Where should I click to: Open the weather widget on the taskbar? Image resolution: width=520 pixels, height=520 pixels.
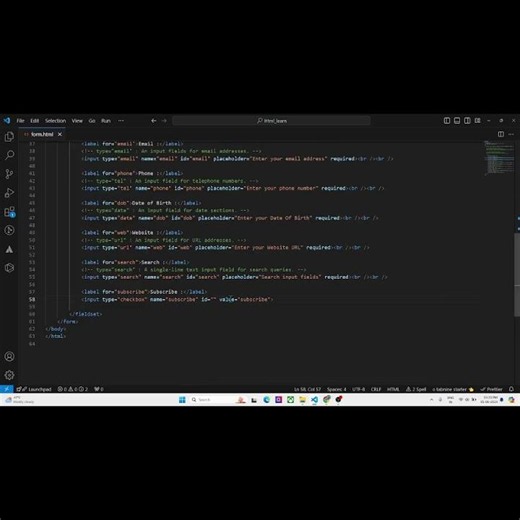click(x=20, y=400)
